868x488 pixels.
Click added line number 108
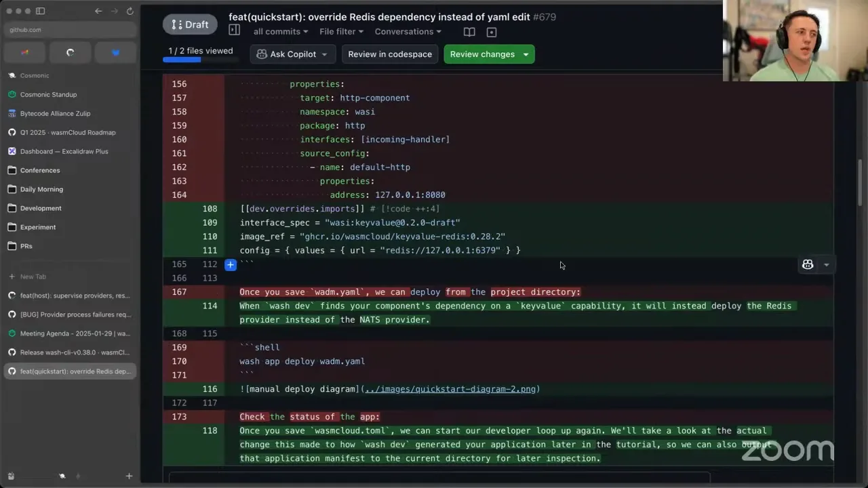[210, 209]
